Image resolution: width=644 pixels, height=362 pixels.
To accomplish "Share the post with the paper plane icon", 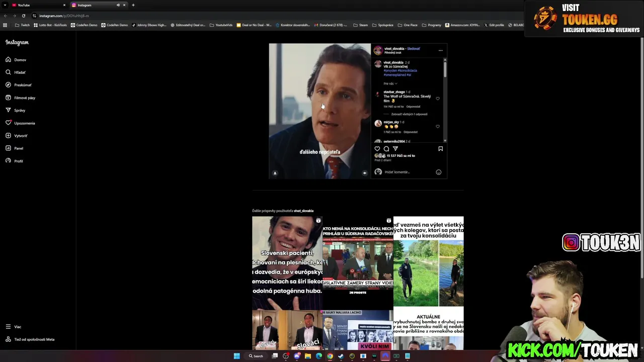I will point(395,149).
